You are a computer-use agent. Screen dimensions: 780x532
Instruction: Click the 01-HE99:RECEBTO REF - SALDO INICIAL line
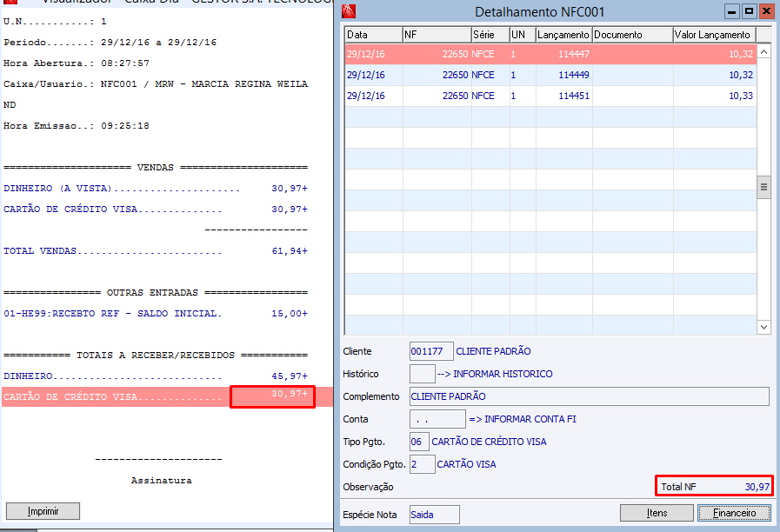[x=155, y=314]
